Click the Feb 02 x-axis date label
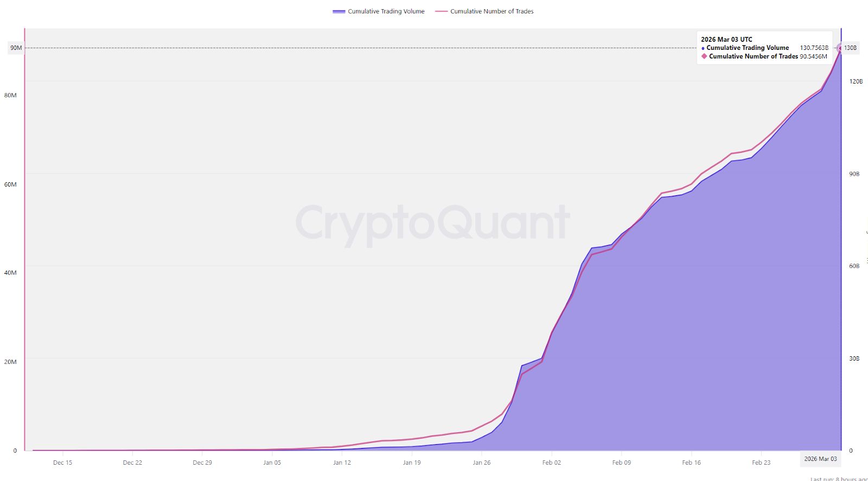868x481 pixels. pyautogui.click(x=552, y=463)
